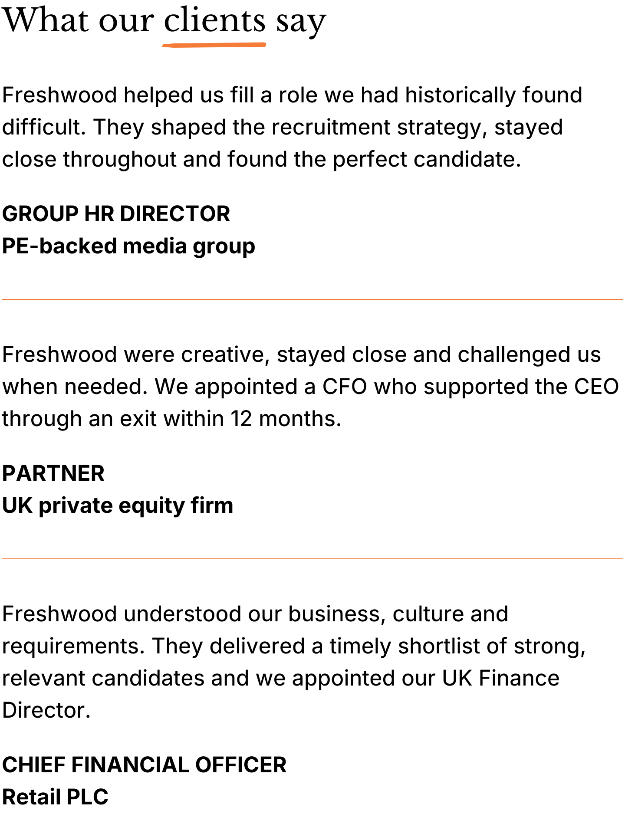The image size is (625, 840).
Task: Select the first testimonial about recruitment strategy
Action: tap(292, 127)
